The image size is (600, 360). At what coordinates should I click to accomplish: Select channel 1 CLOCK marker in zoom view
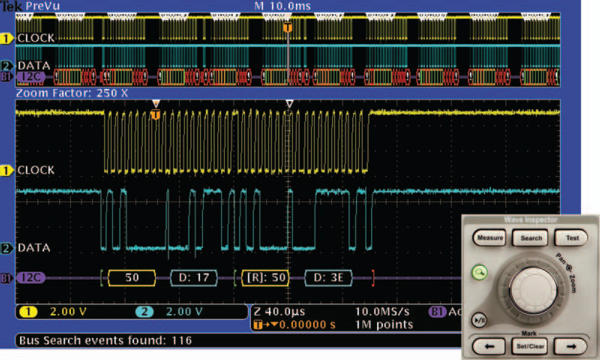[7, 170]
